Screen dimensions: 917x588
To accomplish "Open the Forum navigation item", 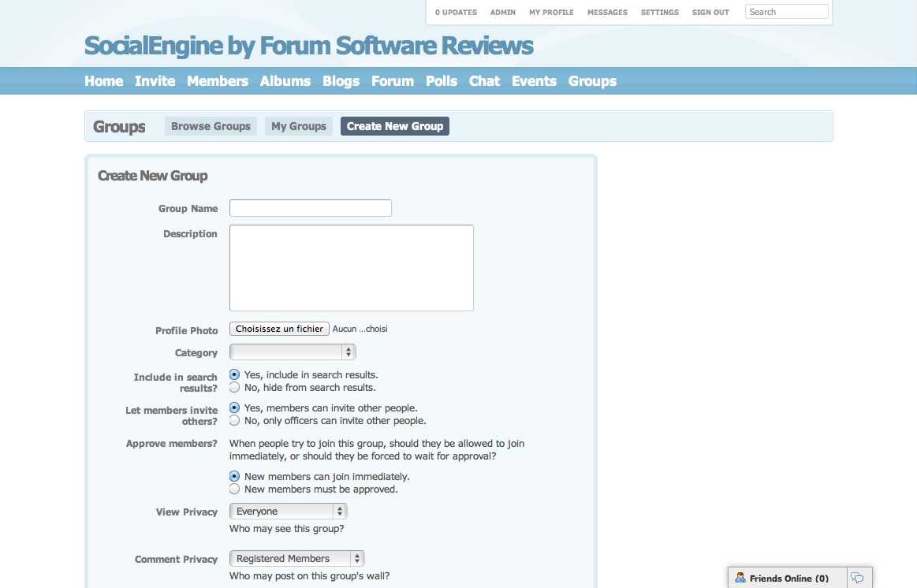I will click(393, 81).
